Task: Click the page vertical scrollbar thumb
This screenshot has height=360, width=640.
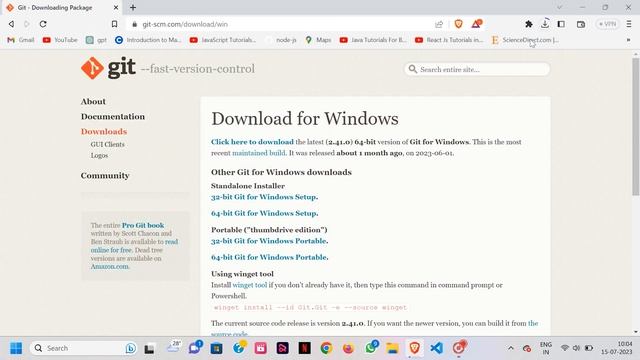Action: click(636, 127)
